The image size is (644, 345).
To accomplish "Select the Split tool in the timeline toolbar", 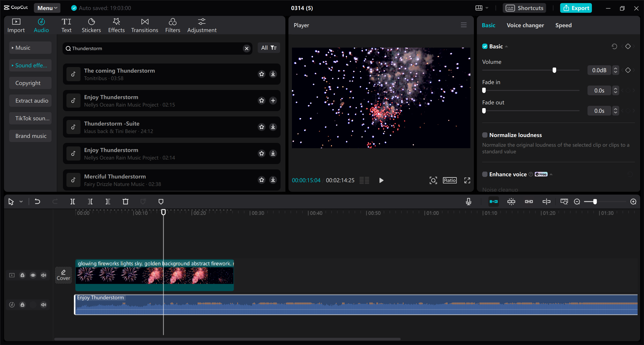I will 72,202.
